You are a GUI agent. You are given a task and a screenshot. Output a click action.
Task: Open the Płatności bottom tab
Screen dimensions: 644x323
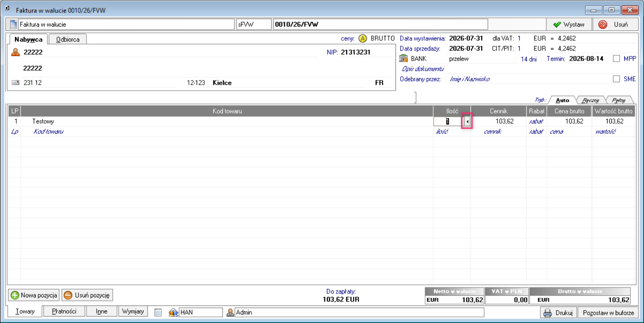coord(64,311)
